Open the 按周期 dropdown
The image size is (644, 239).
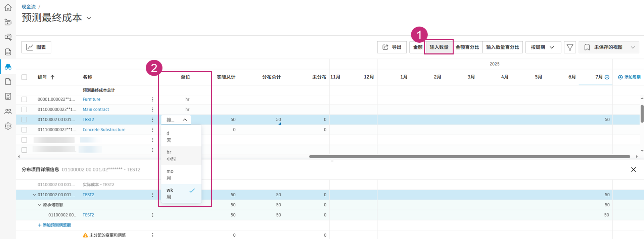[543, 47]
